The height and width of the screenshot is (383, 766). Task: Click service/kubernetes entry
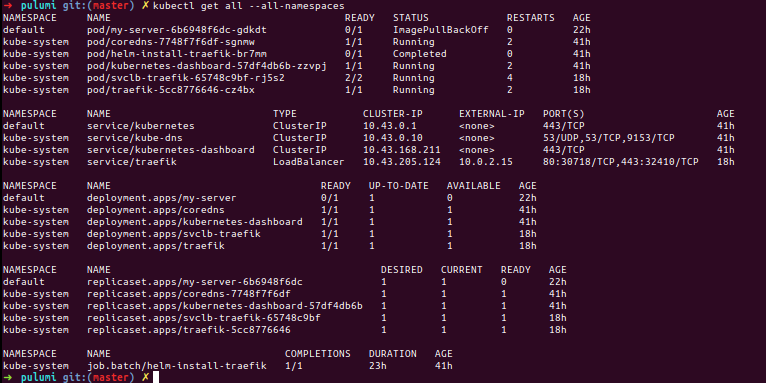point(141,126)
